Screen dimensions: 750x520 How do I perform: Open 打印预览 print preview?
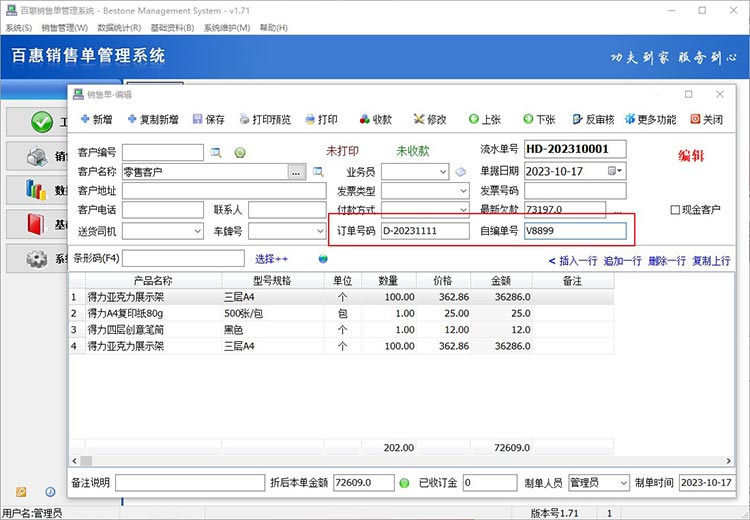coord(265,119)
